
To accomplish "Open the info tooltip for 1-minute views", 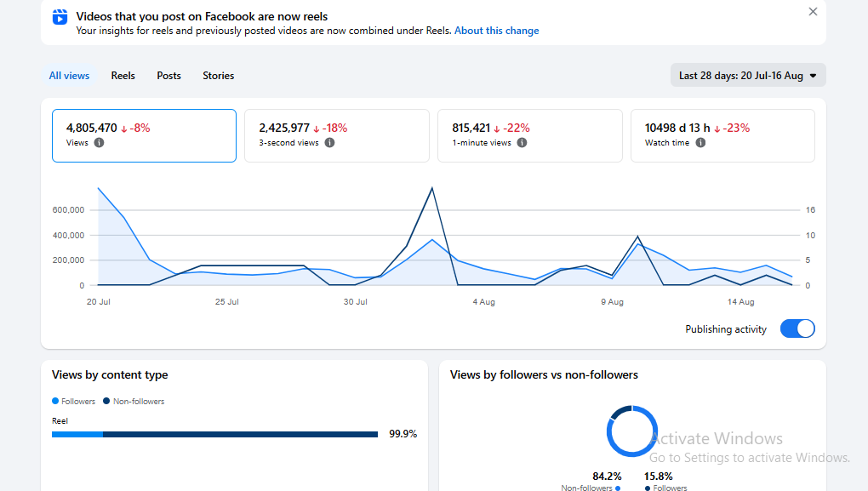I will tap(522, 143).
